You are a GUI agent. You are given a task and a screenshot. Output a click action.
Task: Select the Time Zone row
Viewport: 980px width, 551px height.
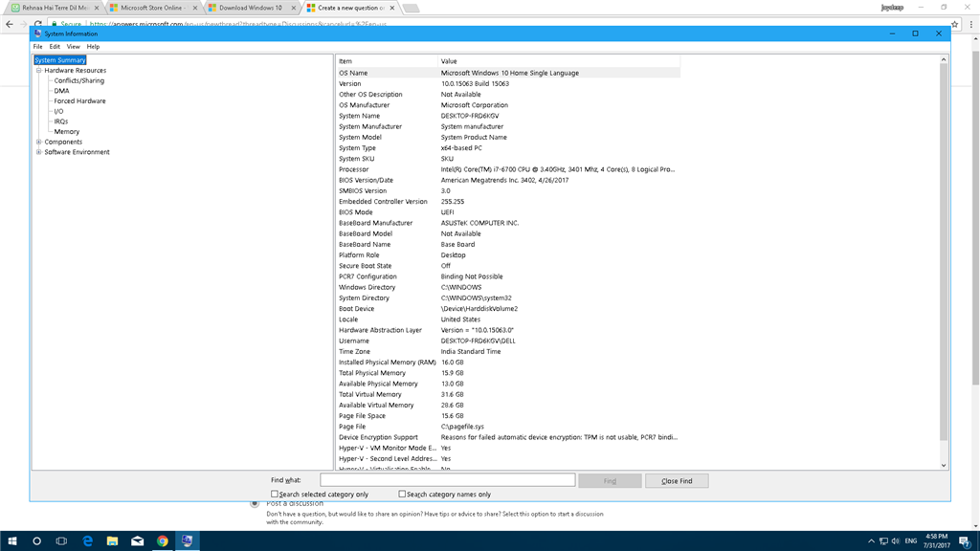tap(507, 352)
